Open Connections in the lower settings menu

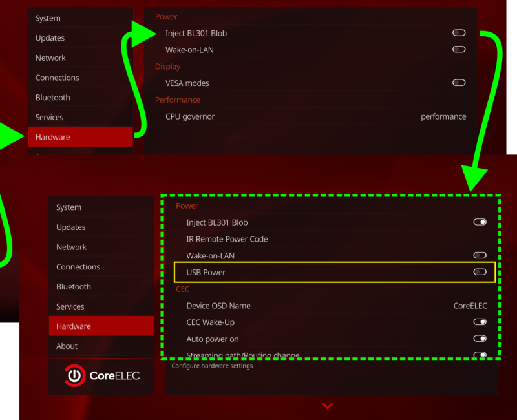tap(101, 267)
